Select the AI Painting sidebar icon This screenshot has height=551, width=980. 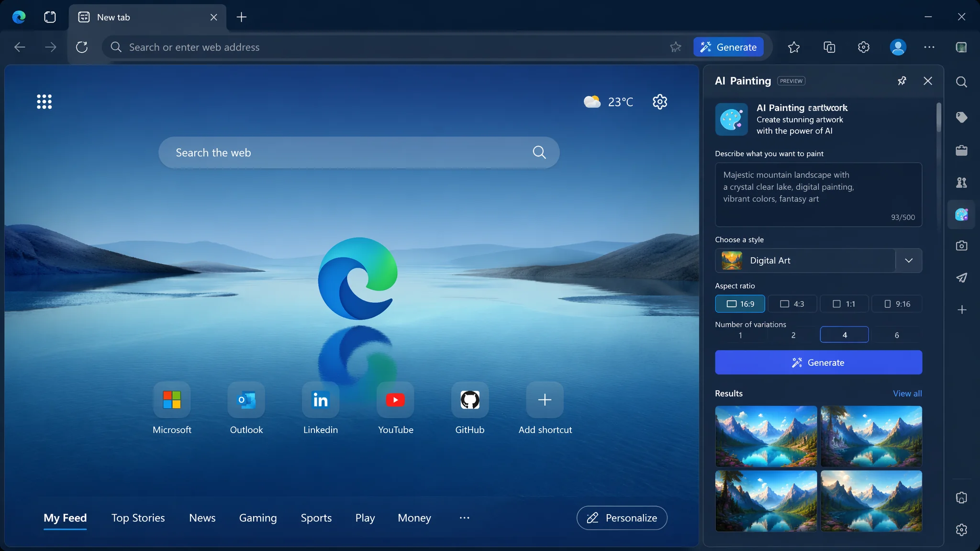961,214
